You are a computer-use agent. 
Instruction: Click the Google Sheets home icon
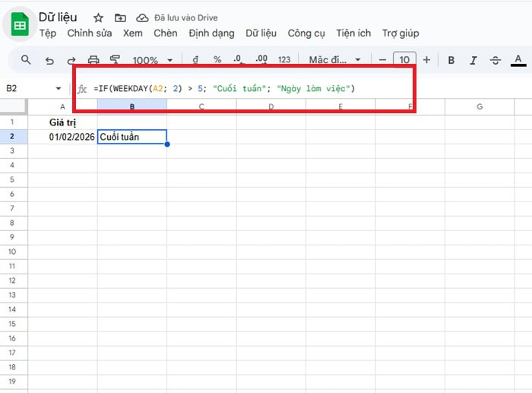[20, 25]
